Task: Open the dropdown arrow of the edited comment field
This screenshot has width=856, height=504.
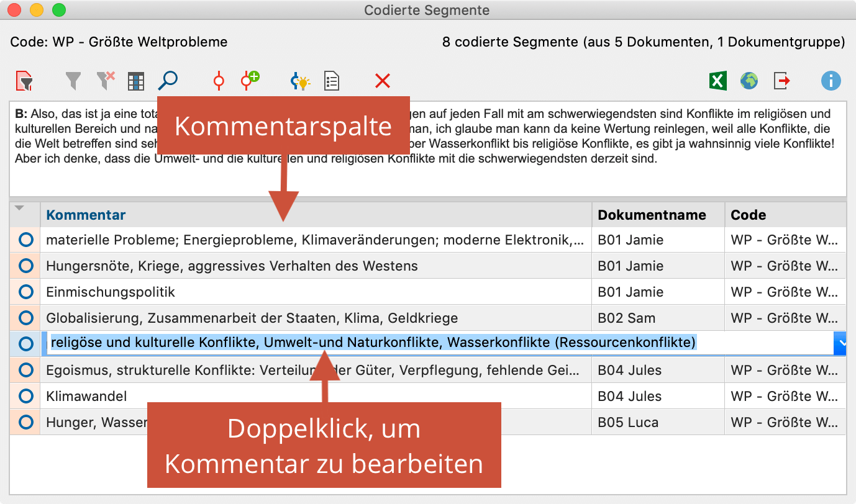Action: (840, 343)
